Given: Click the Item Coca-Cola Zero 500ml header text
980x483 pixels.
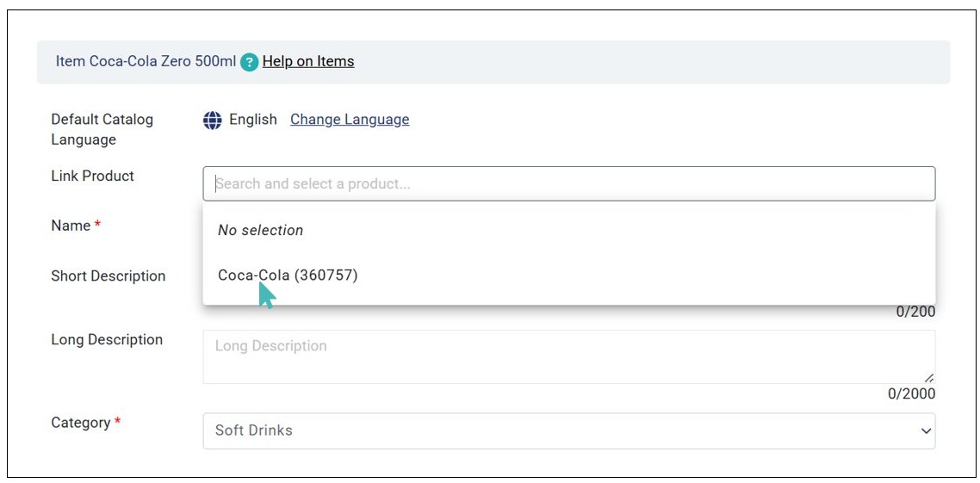Looking at the screenshot, I should (x=146, y=61).
